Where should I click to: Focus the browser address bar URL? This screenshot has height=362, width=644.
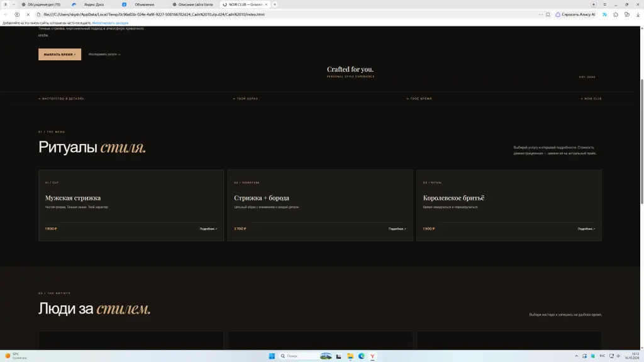(154, 14)
